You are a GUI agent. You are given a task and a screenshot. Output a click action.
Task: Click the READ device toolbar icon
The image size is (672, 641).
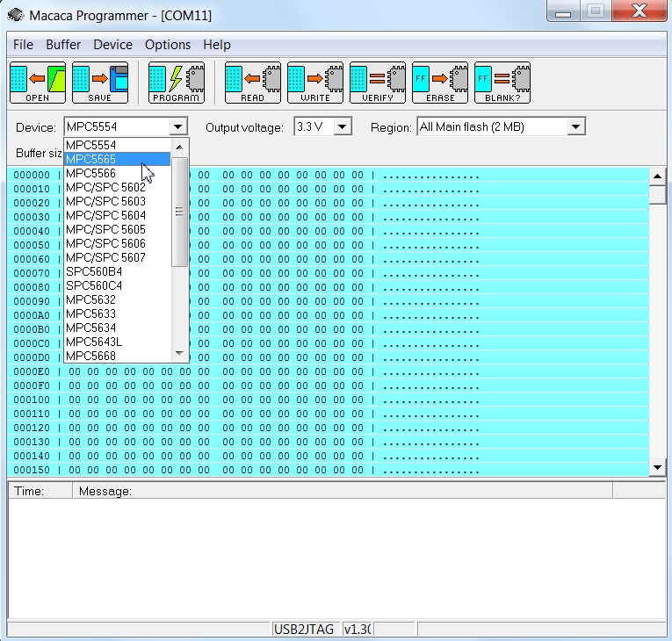pos(253,83)
